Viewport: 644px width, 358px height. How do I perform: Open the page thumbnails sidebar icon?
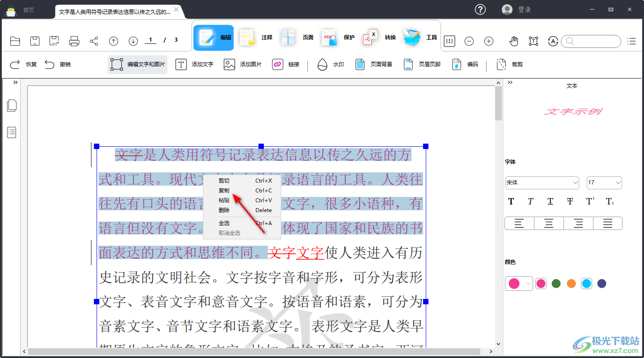[12, 106]
